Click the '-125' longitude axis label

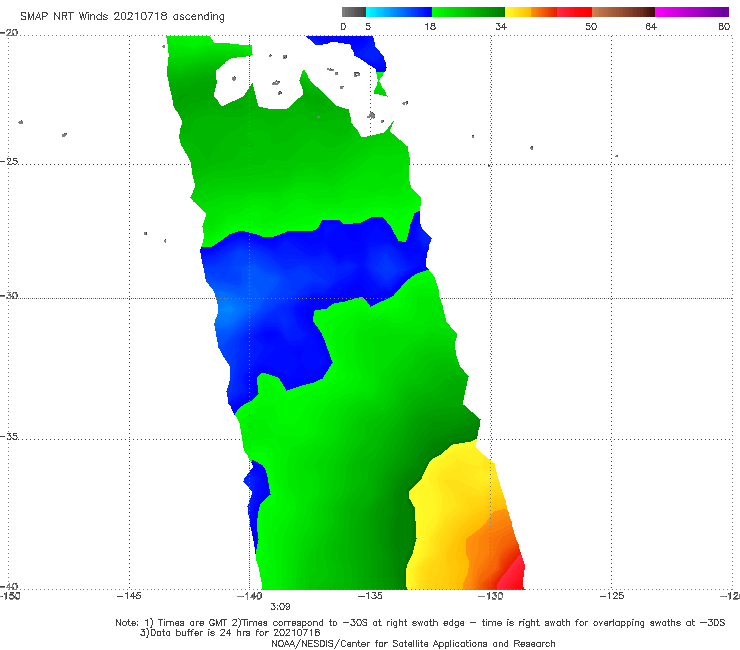[x=612, y=596]
